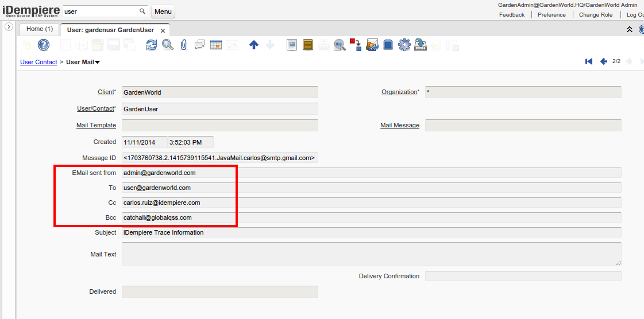The height and width of the screenshot is (319, 644).
Task: Open the Requests mail icon
Action: tap(372, 45)
